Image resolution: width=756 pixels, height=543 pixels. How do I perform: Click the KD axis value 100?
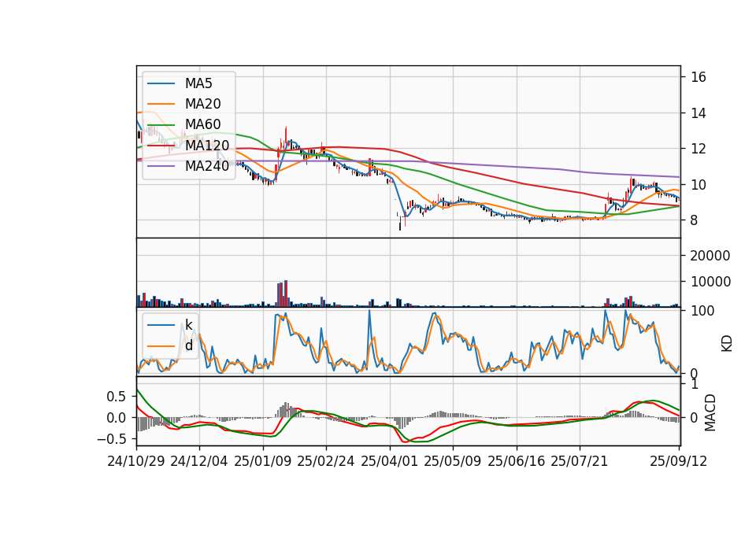(x=702, y=312)
